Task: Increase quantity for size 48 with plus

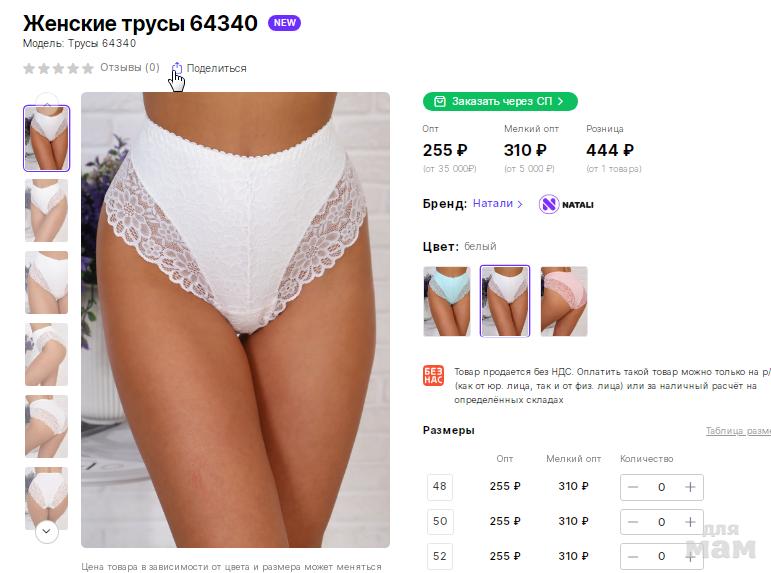Action: [x=690, y=487]
